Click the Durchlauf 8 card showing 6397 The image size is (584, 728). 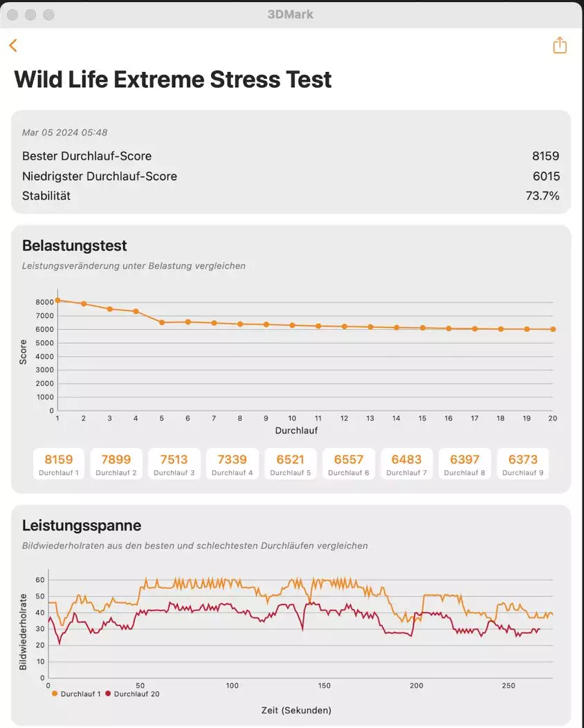coord(464,464)
